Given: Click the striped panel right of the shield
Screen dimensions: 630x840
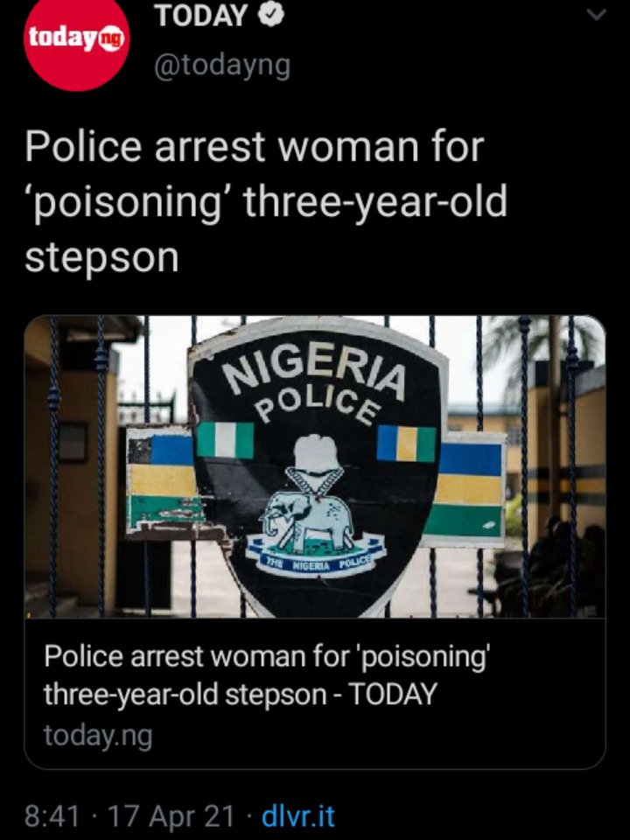Looking at the screenshot, I should tap(471, 490).
